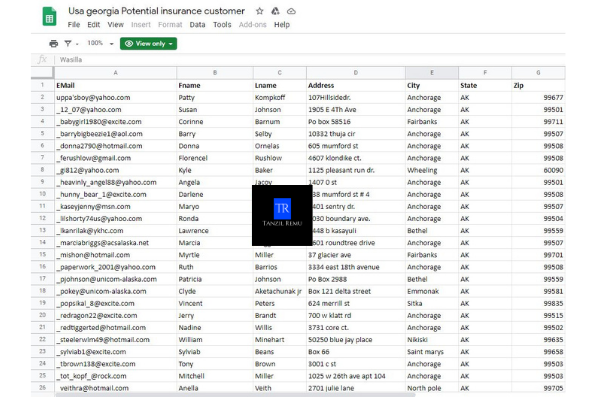
Task: Select the Lname cell Aketachunak jr
Action: [x=280, y=291]
